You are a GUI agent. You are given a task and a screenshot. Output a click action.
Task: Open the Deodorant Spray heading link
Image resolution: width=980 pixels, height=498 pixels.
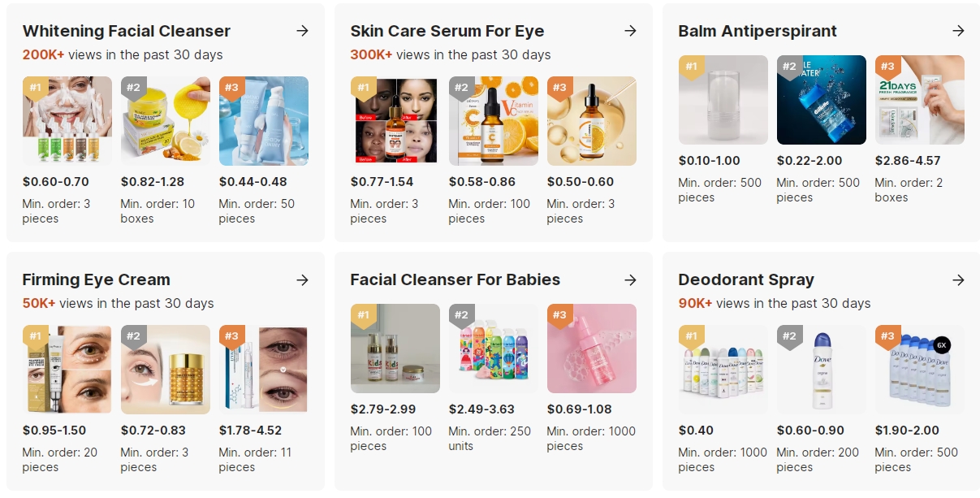pos(746,279)
